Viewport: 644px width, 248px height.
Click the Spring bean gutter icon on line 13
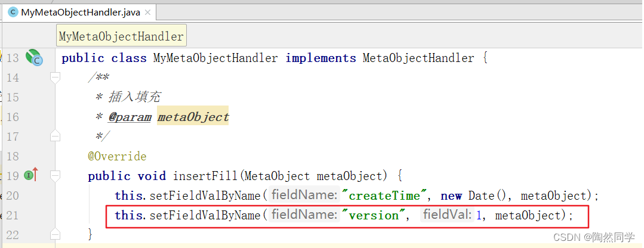(35, 58)
